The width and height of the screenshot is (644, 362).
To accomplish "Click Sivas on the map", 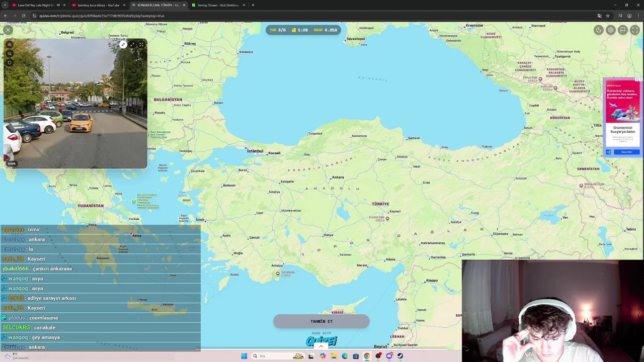I will click(426, 183).
